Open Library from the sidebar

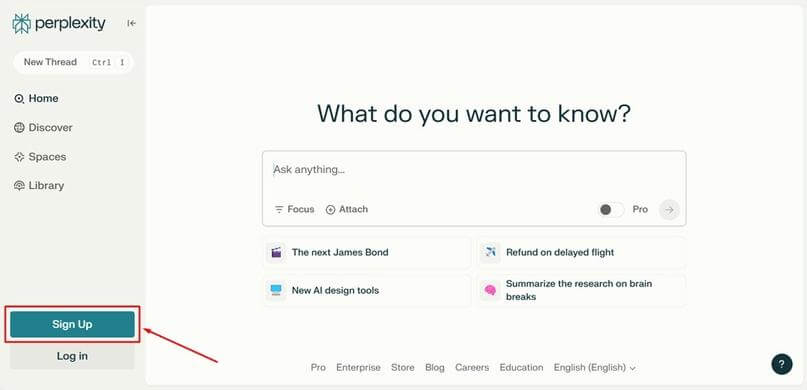tap(39, 186)
